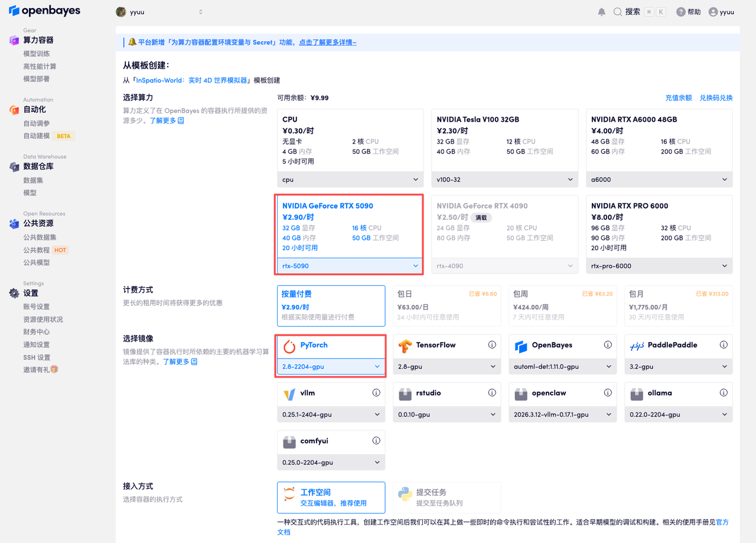Click the comfyui box icon

(x=289, y=442)
